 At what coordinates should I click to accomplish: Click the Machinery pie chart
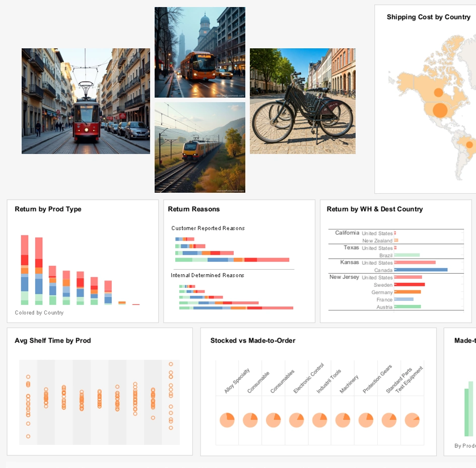(x=343, y=419)
